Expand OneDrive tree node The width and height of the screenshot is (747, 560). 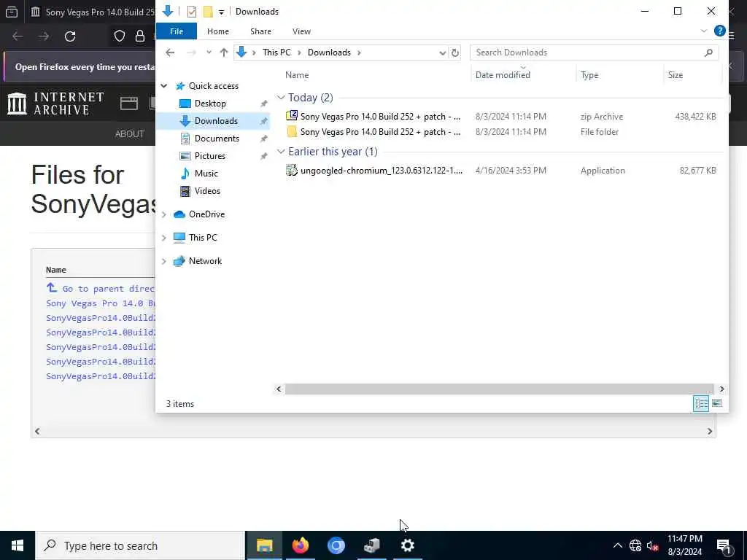(164, 214)
